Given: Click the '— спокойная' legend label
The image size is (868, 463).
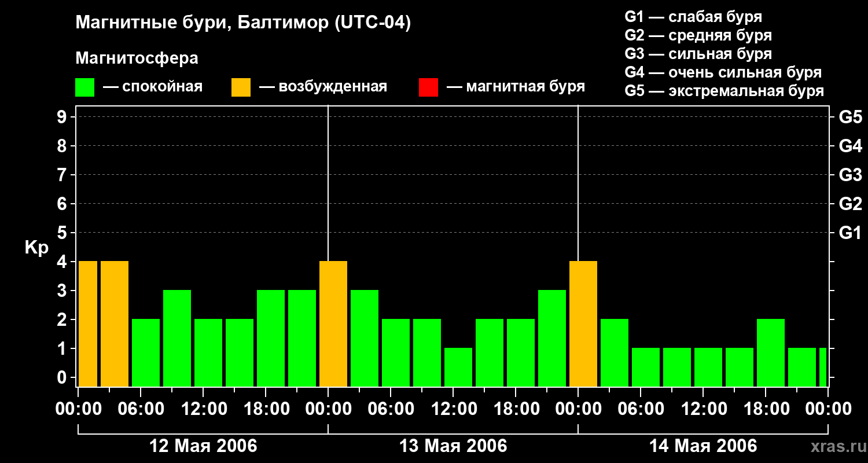Looking at the screenshot, I should click(153, 87).
